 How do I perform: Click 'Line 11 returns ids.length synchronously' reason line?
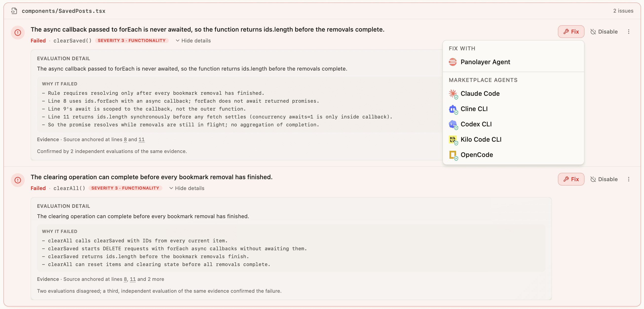pos(217,117)
